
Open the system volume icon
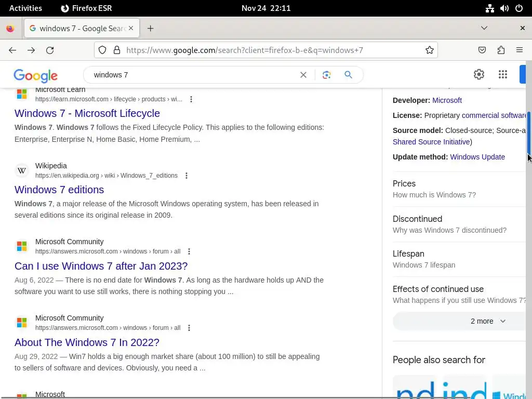coord(504,8)
